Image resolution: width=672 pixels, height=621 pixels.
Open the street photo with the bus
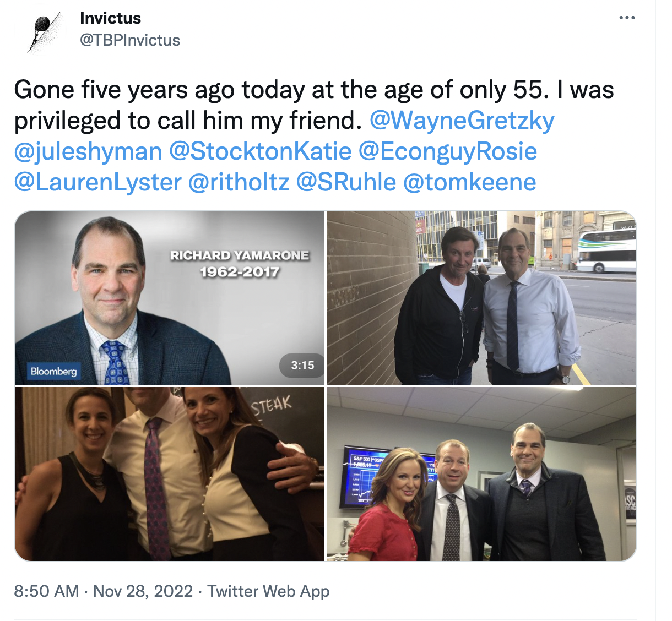click(x=481, y=298)
